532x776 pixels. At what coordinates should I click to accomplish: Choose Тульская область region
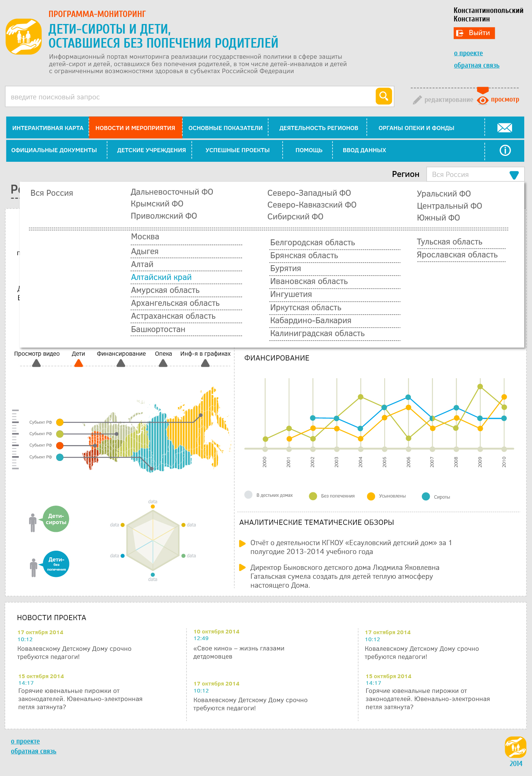tap(450, 242)
